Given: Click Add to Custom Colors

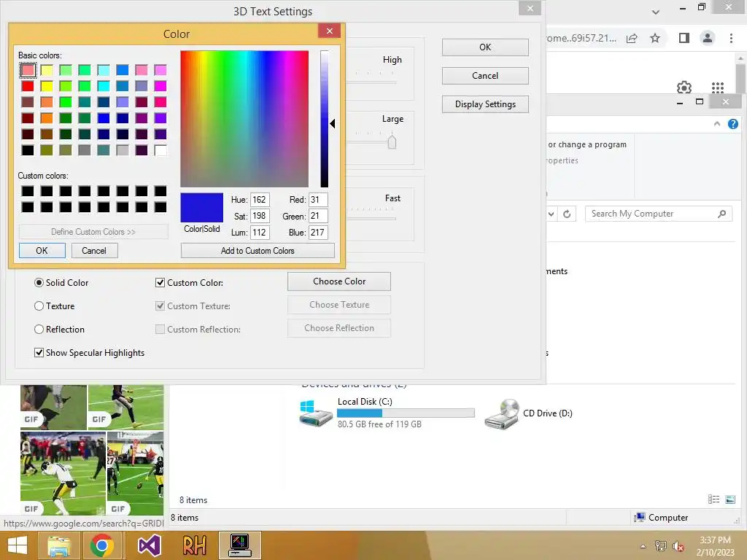Looking at the screenshot, I should pyautogui.click(x=258, y=251).
